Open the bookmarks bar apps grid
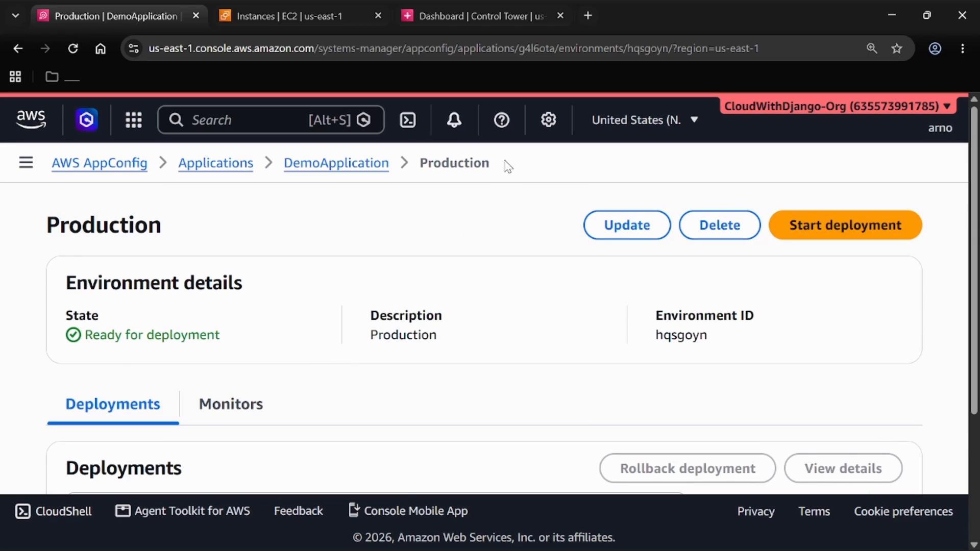980x551 pixels. coord(15,77)
